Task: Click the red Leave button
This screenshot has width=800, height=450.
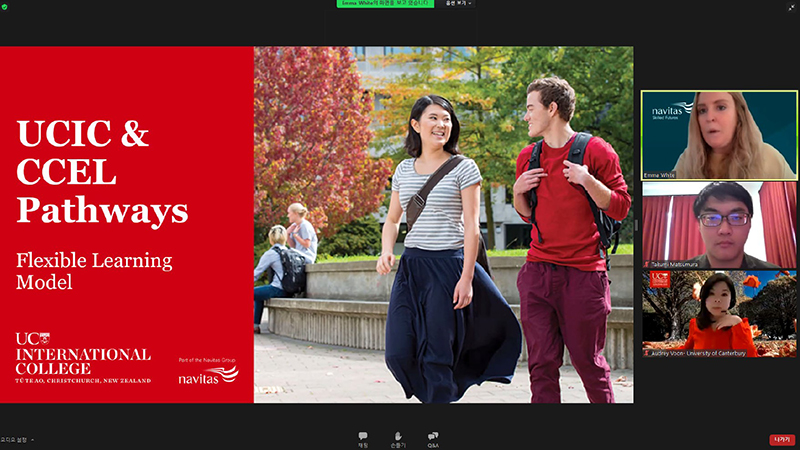Action: point(782,440)
